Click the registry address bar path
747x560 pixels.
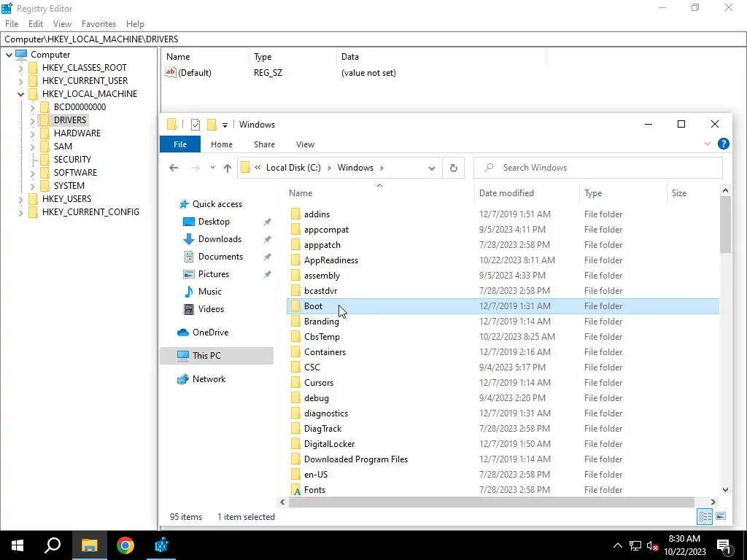click(x=373, y=39)
